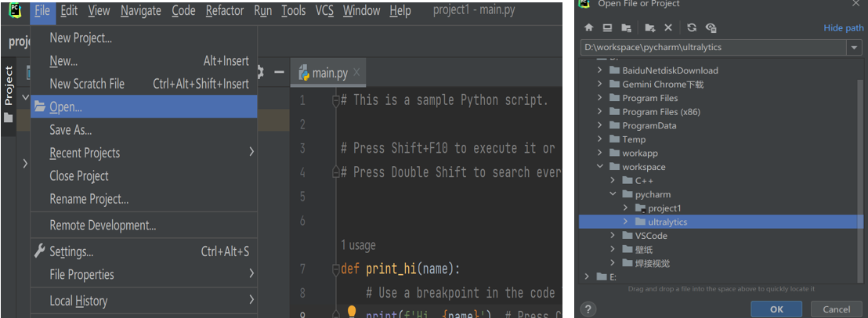Image resolution: width=868 pixels, height=318 pixels.
Task: Expand the C++ folder
Action: point(613,180)
